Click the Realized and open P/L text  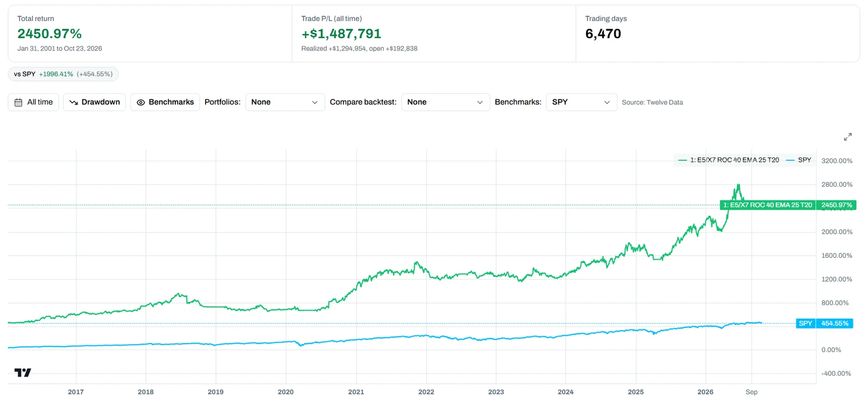[x=359, y=48]
